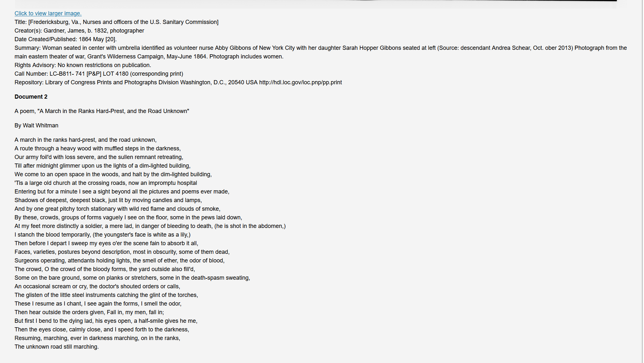Screen dimensions: 644x363
Task: Click the Title line about Fredericksburg nurses
Action: [117, 22]
